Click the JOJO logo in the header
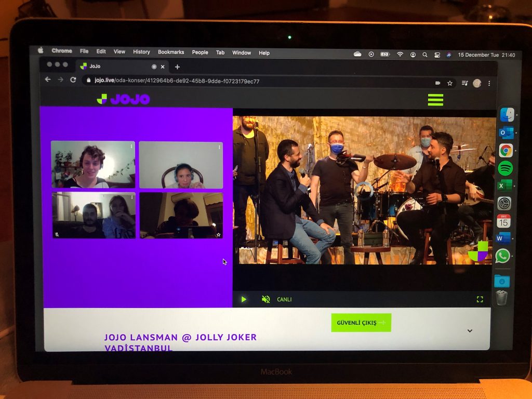Screen dimensions: 532x399 (x=123, y=99)
